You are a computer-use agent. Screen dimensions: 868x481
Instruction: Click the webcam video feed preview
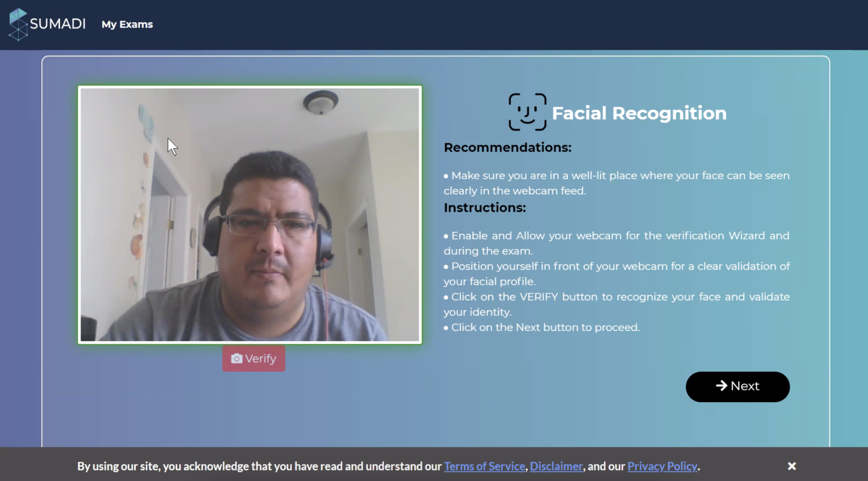point(250,215)
